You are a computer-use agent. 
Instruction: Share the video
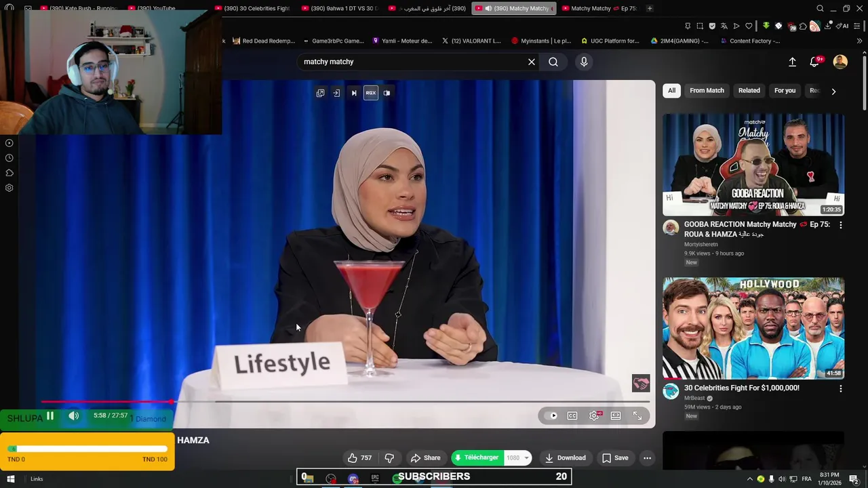click(x=425, y=458)
